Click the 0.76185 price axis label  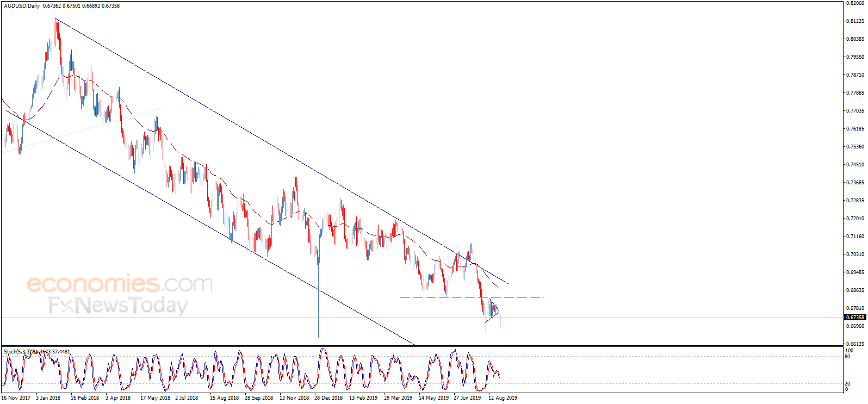[x=855, y=129]
